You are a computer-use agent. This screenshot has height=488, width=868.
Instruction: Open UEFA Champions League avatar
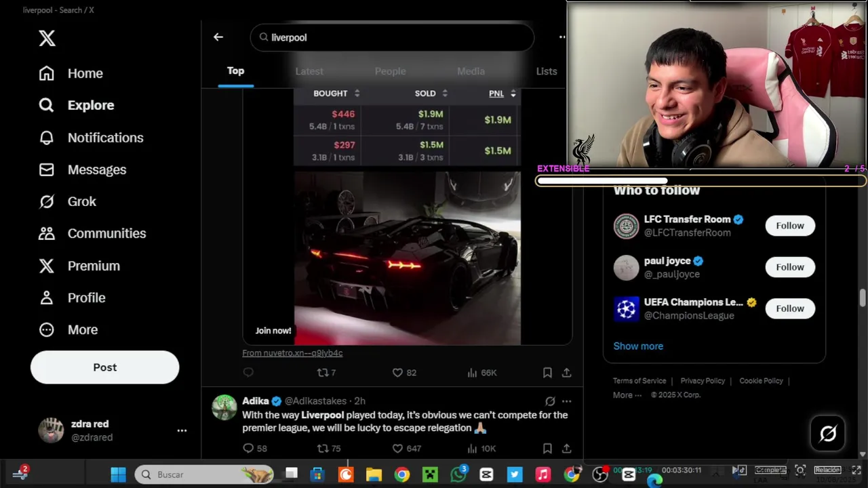[x=627, y=308]
